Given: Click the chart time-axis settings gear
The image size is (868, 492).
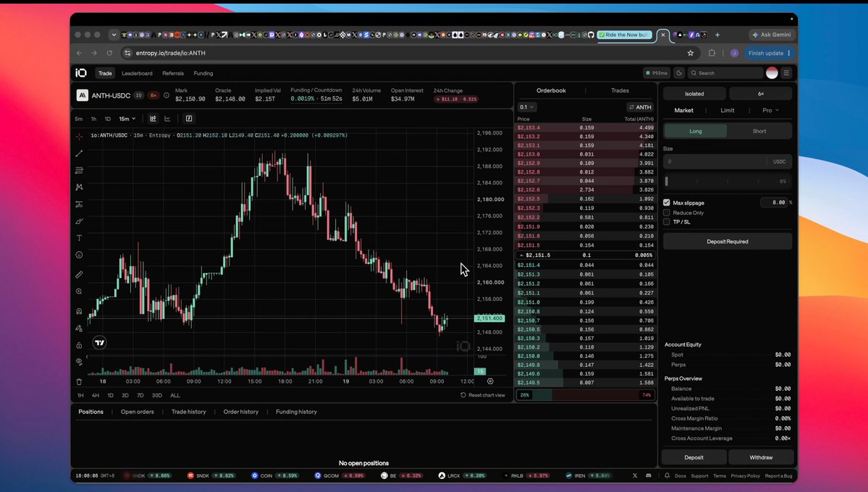Looking at the screenshot, I should pos(490,381).
